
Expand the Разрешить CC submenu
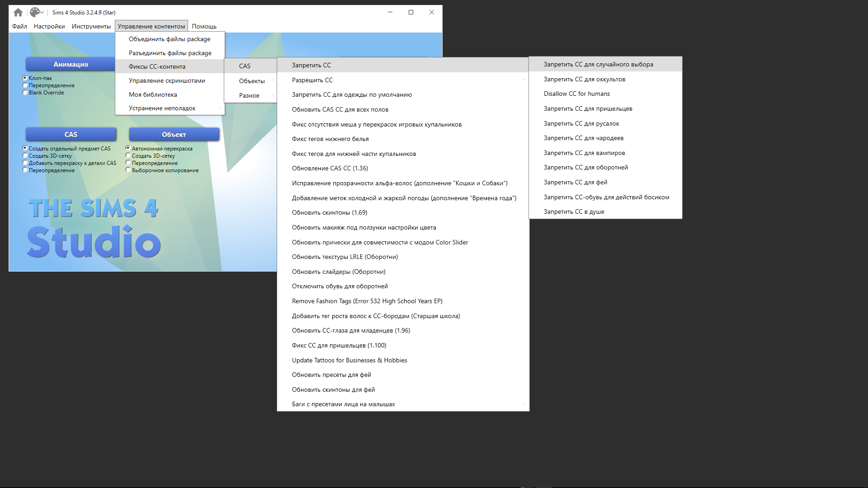click(x=312, y=80)
